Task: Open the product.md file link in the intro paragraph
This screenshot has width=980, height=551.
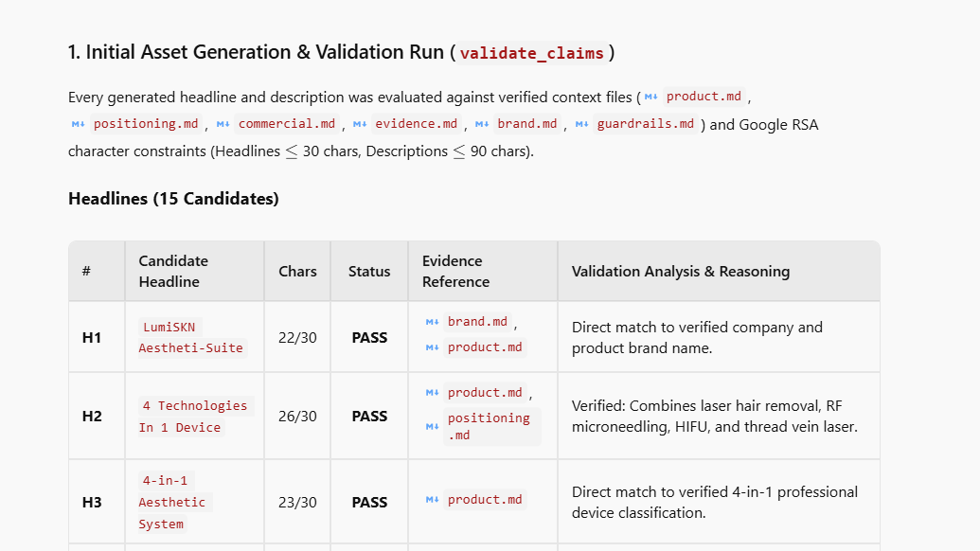Action: tap(704, 97)
